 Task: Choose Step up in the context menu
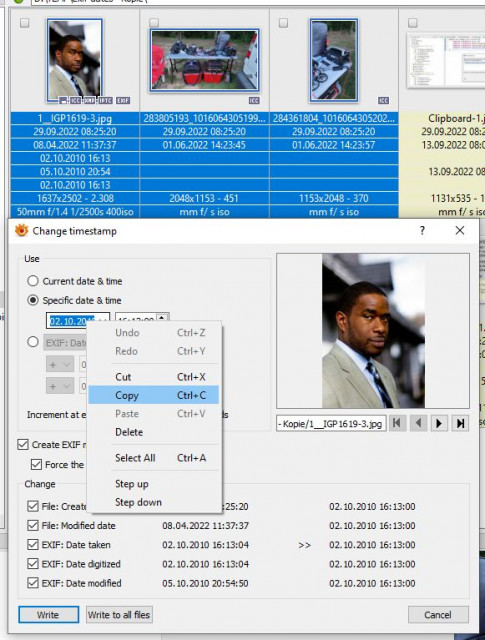click(x=154, y=484)
